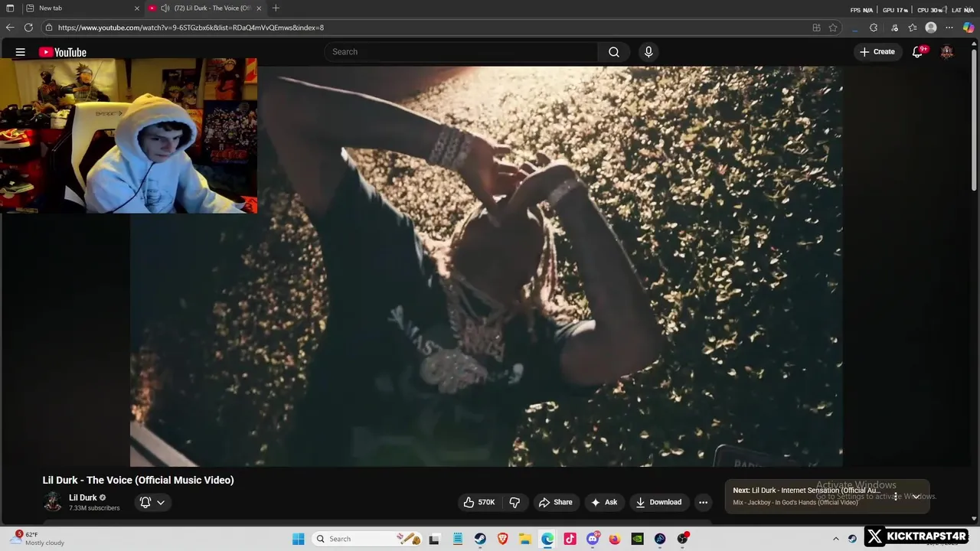Focus the YouTube search field
The height and width of the screenshot is (551, 980).
(460, 52)
